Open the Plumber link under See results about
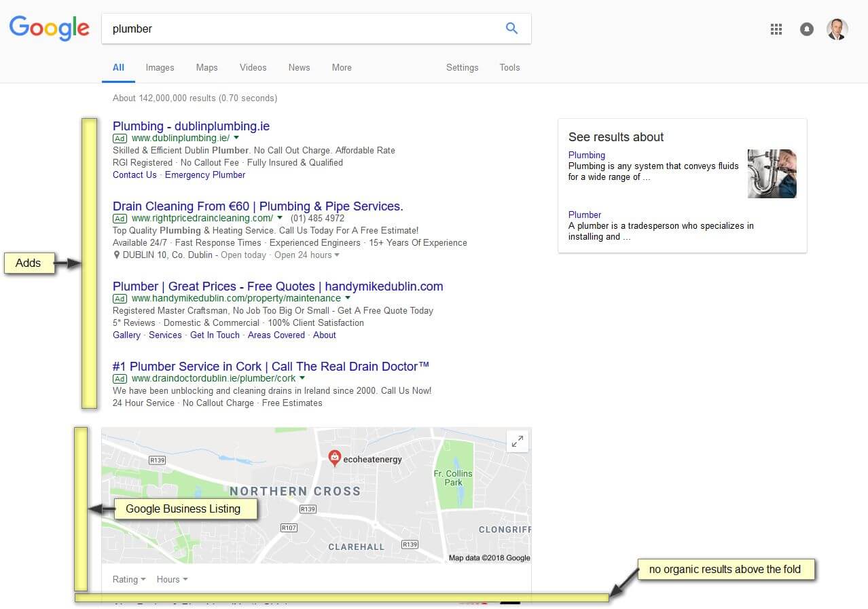The height and width of the screenshot is (609, 868). (585, 215)
